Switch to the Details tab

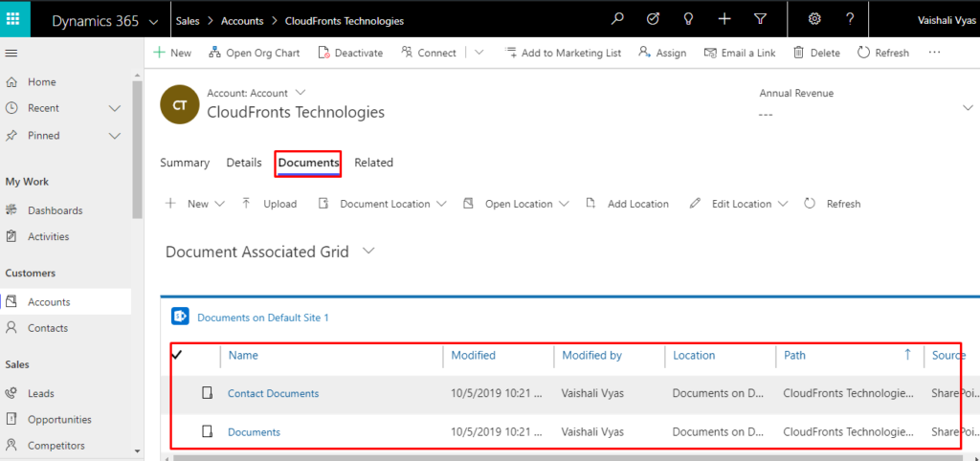click(244, 163)
